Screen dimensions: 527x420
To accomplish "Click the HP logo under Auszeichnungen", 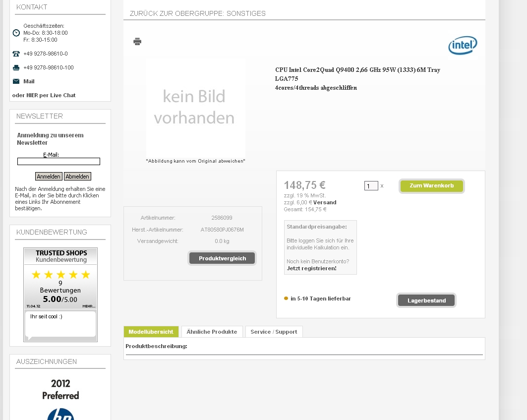I will click(x=60, y=414).
